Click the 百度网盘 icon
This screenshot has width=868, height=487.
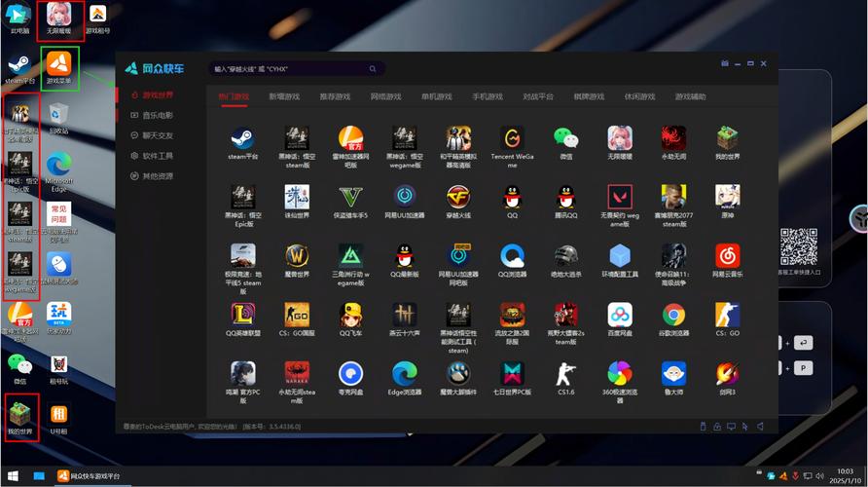pyautogui.click(x=620, y=315)
